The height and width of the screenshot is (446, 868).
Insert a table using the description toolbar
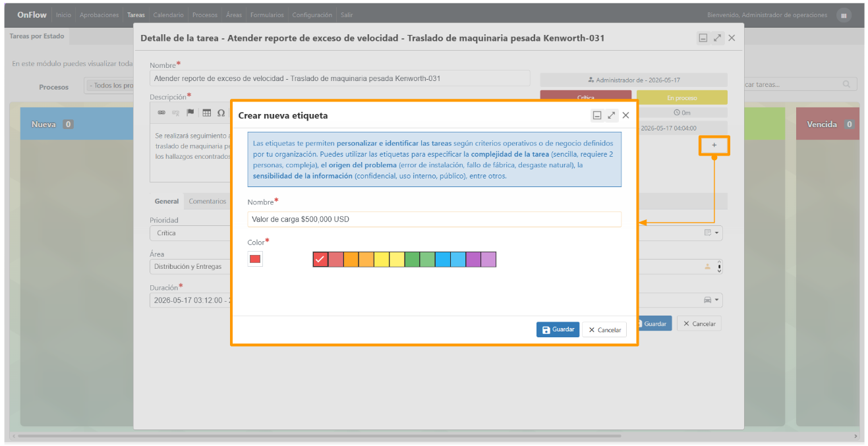(207, 113)
